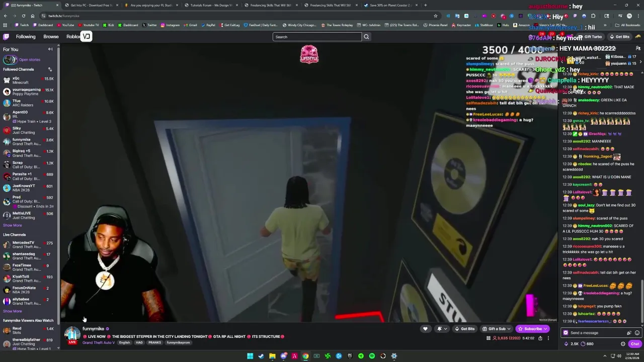
Task: Open PayPal bookmark
Action: coord(208,25)
